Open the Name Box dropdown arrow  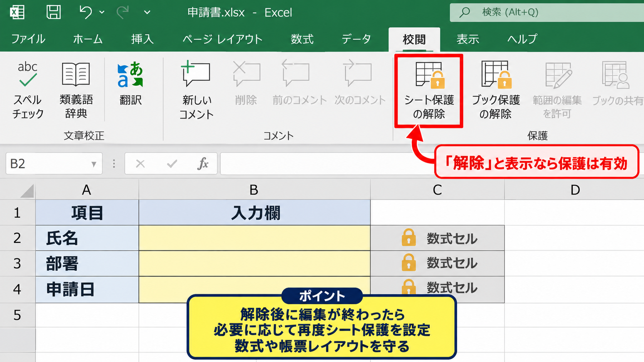94,164
